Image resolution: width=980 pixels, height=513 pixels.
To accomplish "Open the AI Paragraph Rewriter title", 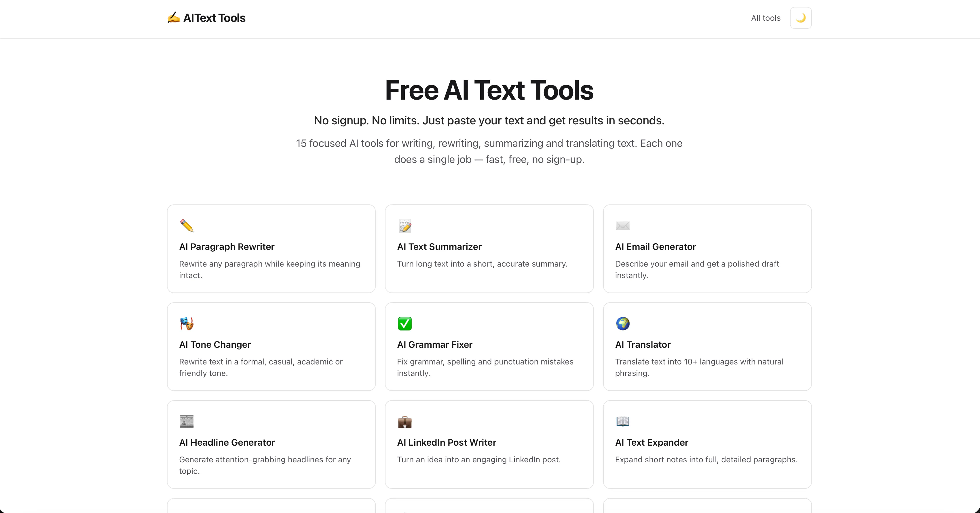I will pos(227,247).
